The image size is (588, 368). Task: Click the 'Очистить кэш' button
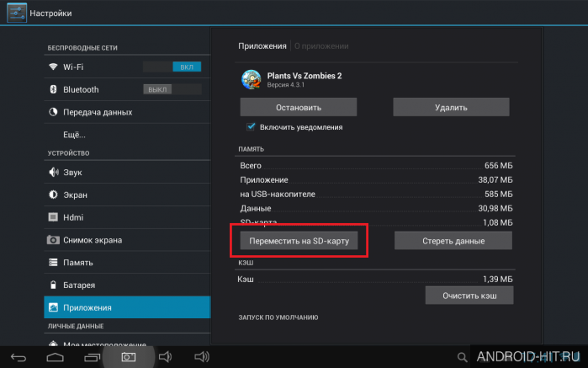(x=469, y=296)
